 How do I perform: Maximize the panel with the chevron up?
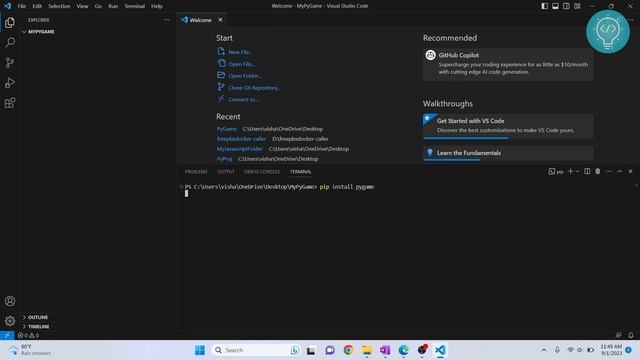pos(620,171)
